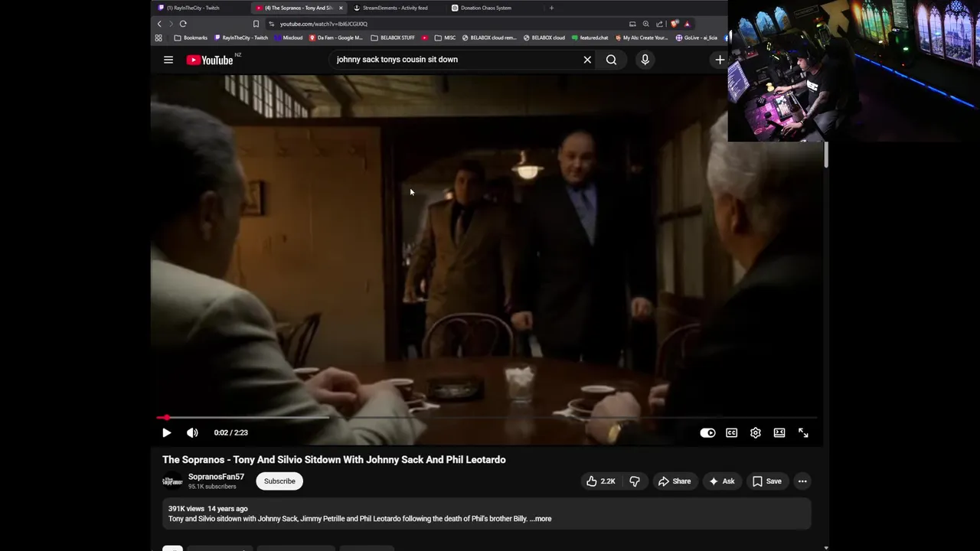Click the YouTube icon bookmark after BELABOX STUFF
Image resolution: width=980 pixels, height=551 pixels.
tap(425, 37)
